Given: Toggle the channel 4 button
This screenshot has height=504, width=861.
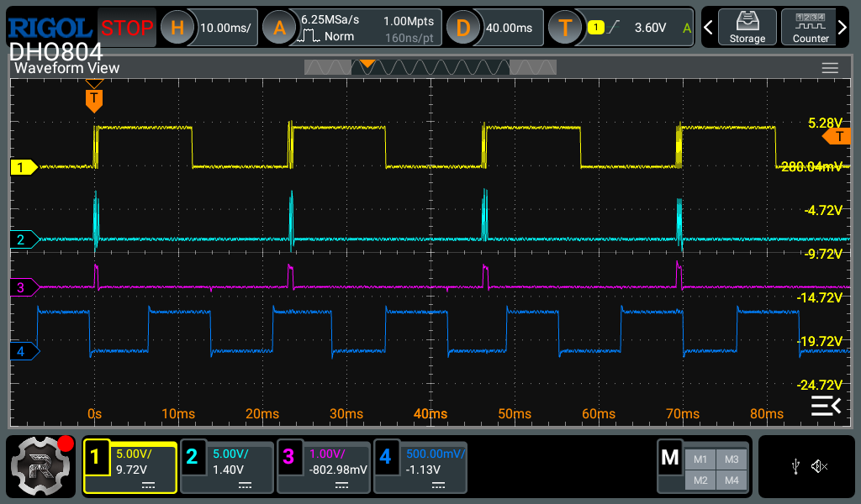Looking at the screenshot, I should (x=385, y=456).
